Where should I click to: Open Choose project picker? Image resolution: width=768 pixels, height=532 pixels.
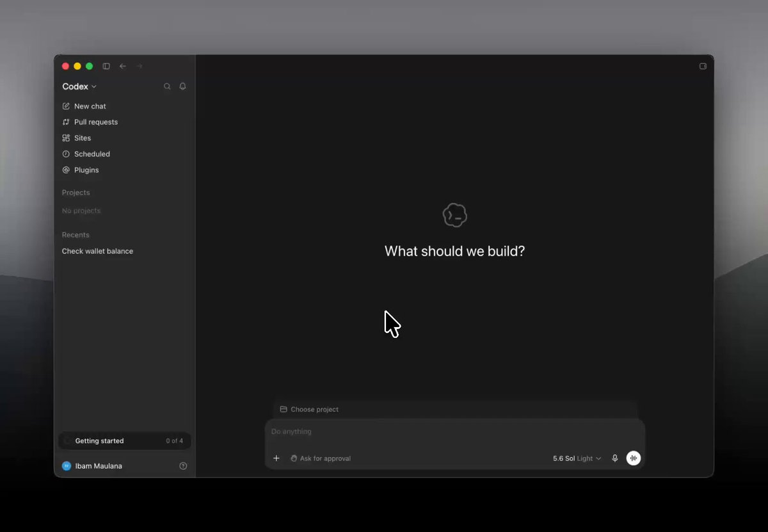point(309,409)
